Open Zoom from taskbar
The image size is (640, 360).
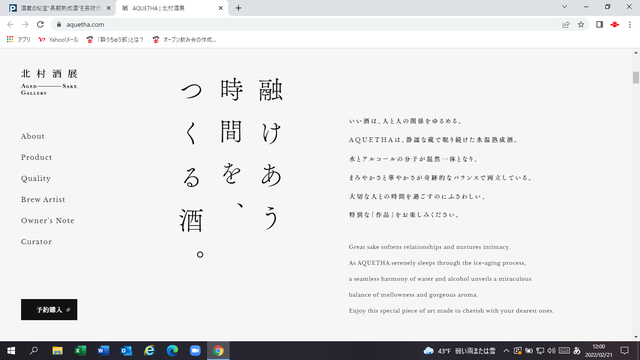(x=195, y=351)
